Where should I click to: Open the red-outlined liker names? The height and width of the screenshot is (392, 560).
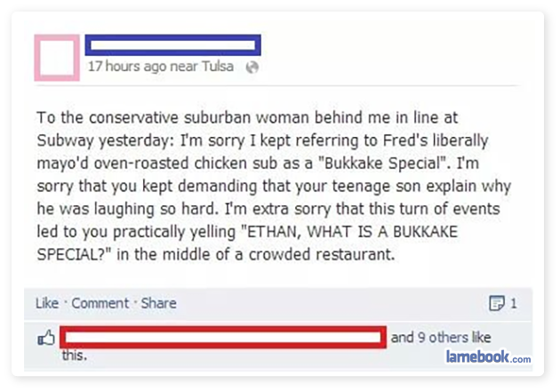pyautogui.click(x=224, y=337)
